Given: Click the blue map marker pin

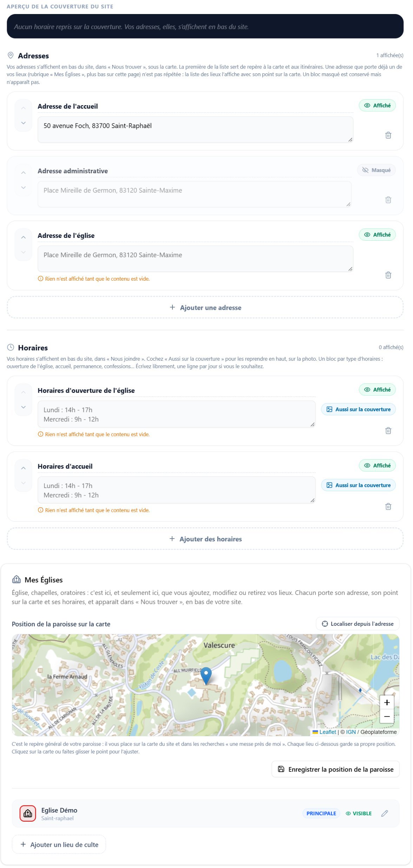Looking at the screenshot, I should coord(206,676).
